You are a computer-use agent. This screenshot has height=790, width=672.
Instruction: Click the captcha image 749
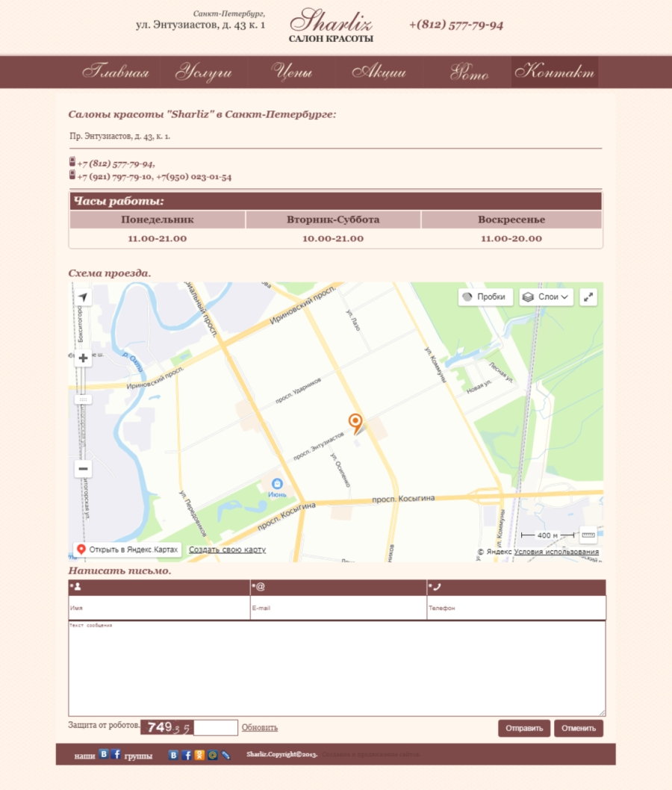[x=167, y=727]
